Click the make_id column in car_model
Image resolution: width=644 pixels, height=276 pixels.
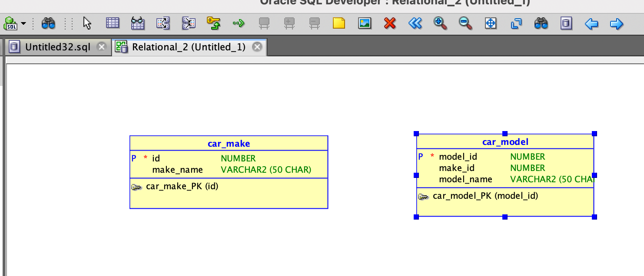tap(457, 168)
